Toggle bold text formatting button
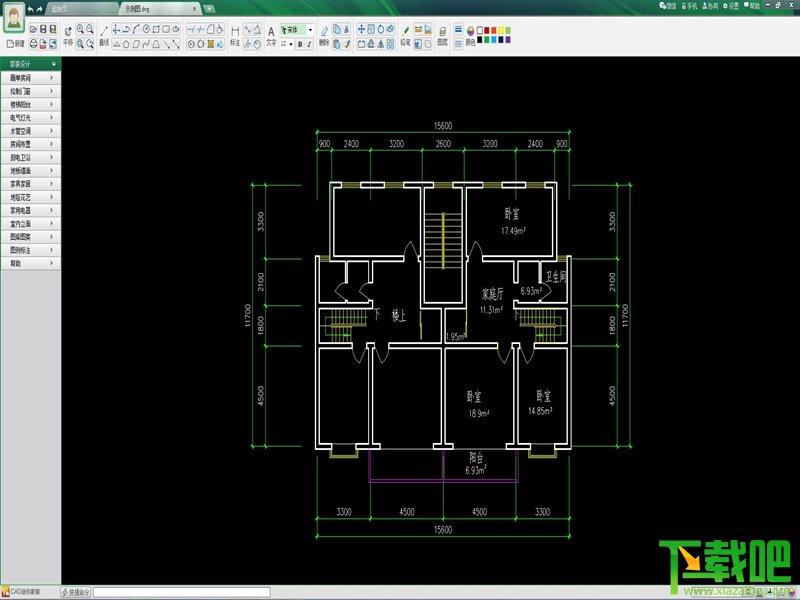Screen dimensions: 800x600 pos(300,44)
